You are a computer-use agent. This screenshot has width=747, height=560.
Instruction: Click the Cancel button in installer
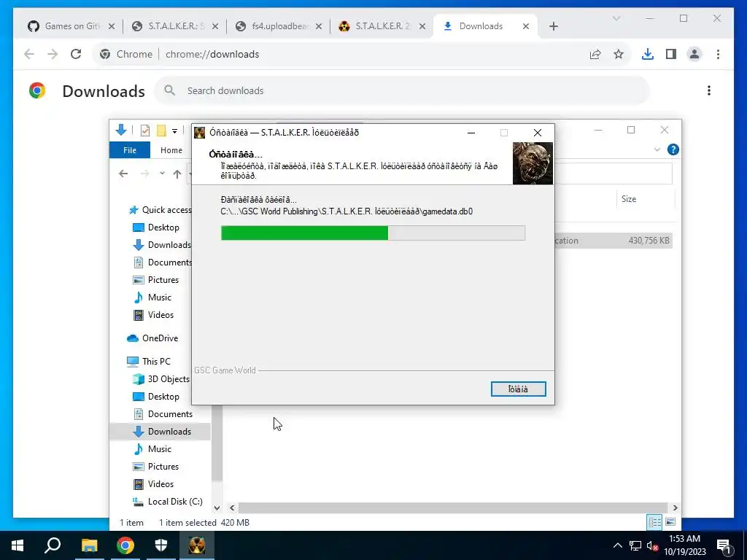519,389
